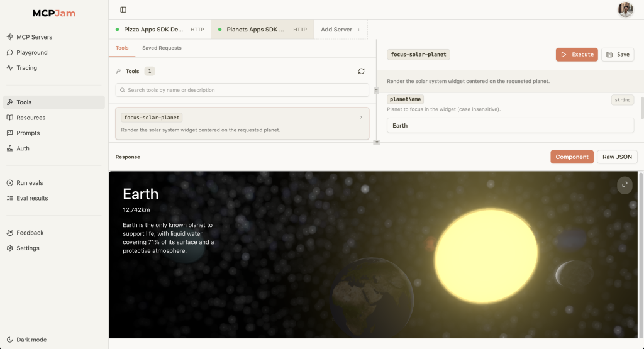The width and height of the screenshot is (644, 349).
Task: Open Run evals page
Action: click(30, 183)
